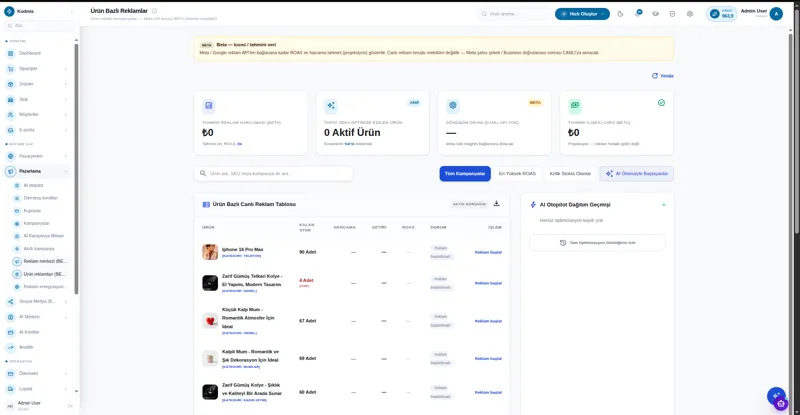The image size is (800, 415).
Task: Expand the Stok submenu chevron
Action: [x=66, y=100]
